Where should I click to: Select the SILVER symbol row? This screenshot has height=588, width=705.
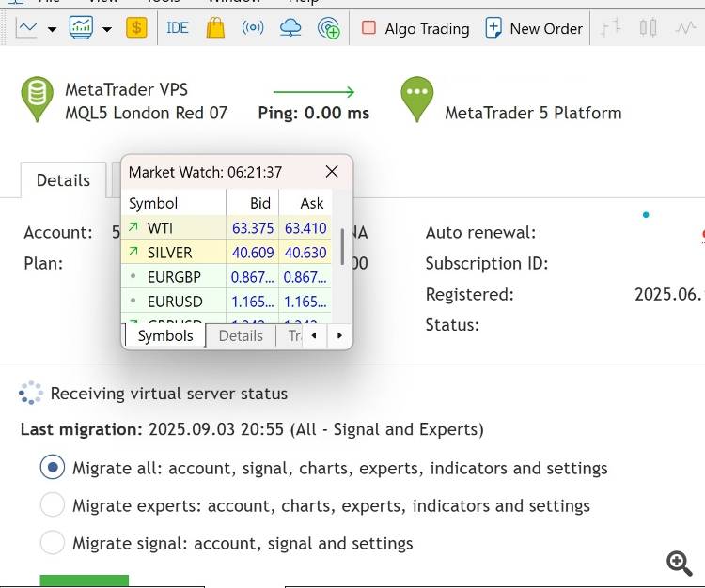tap(227, 253)
